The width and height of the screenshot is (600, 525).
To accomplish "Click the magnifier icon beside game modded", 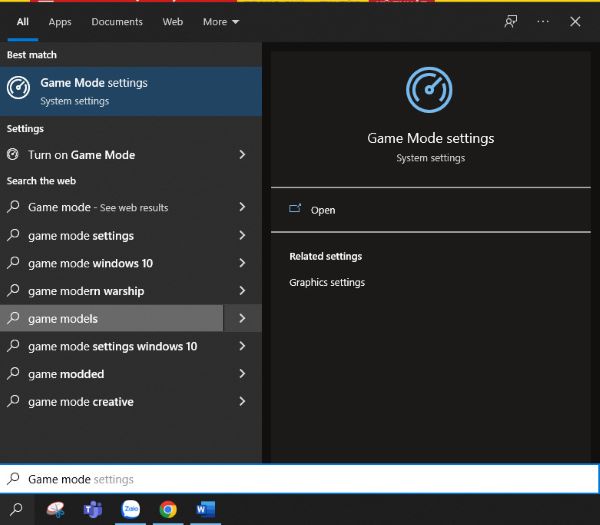I will click(x=13, y=373).
